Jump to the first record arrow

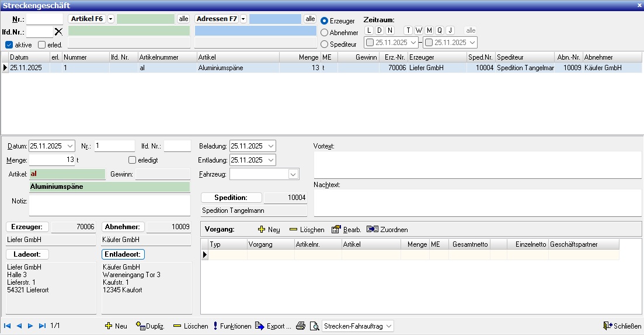point(7,326)
